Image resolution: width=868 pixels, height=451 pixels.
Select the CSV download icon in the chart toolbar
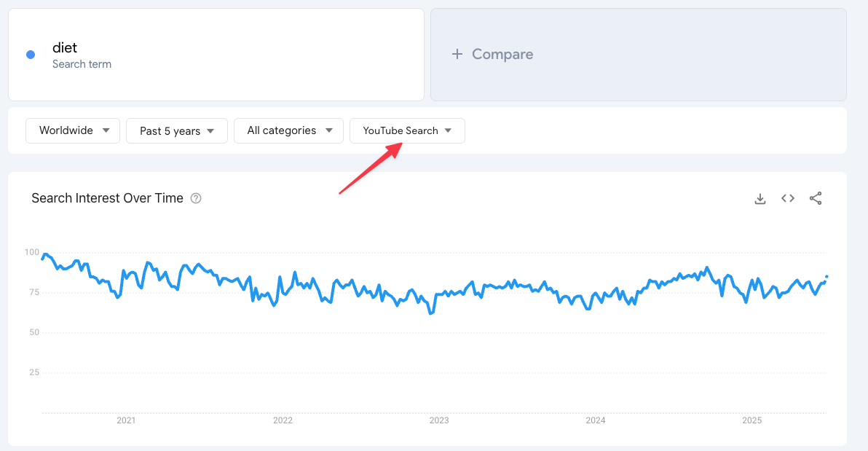[759, 197]
